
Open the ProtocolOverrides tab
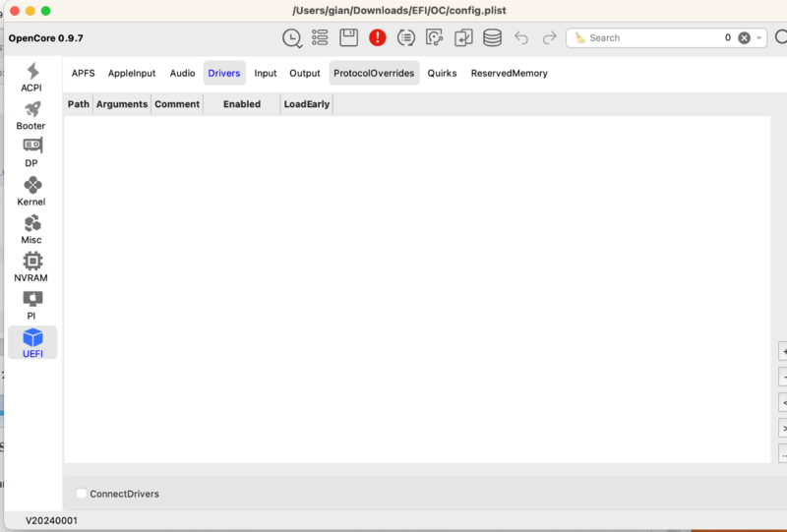tap(374, 74)
